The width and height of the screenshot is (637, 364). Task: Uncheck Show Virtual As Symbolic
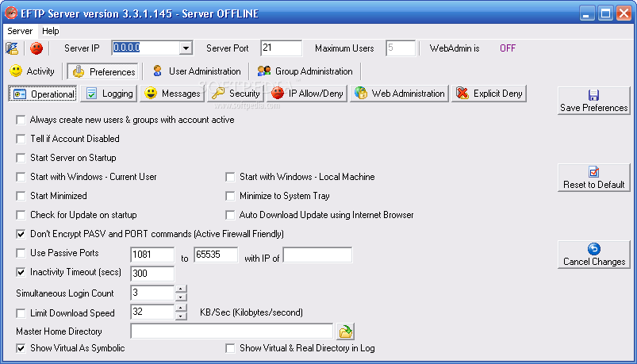click(21, 348)
